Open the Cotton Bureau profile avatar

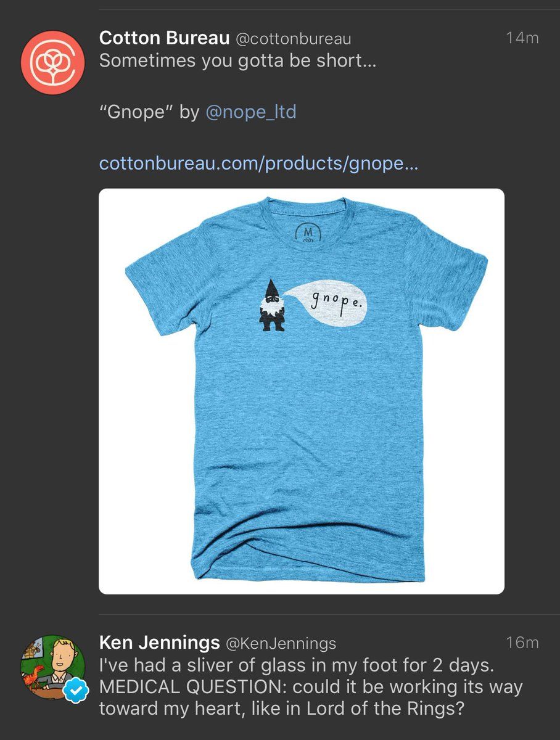(52, 63)
